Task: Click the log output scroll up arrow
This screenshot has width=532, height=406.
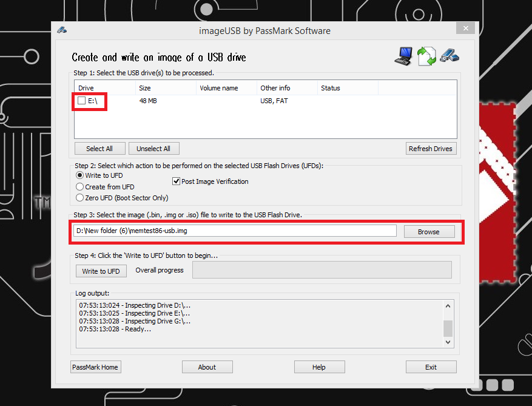Action: [x=448, y=306]
